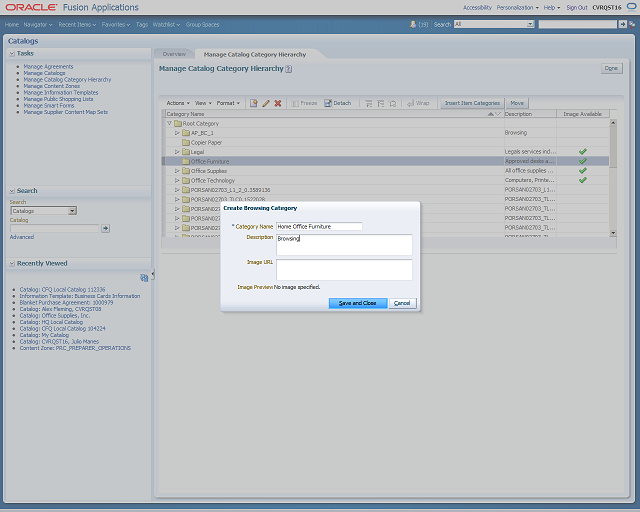Screen dimensions: 640x512
Task: Open the Recent Items menu
Action: click(x=77, y=24)
